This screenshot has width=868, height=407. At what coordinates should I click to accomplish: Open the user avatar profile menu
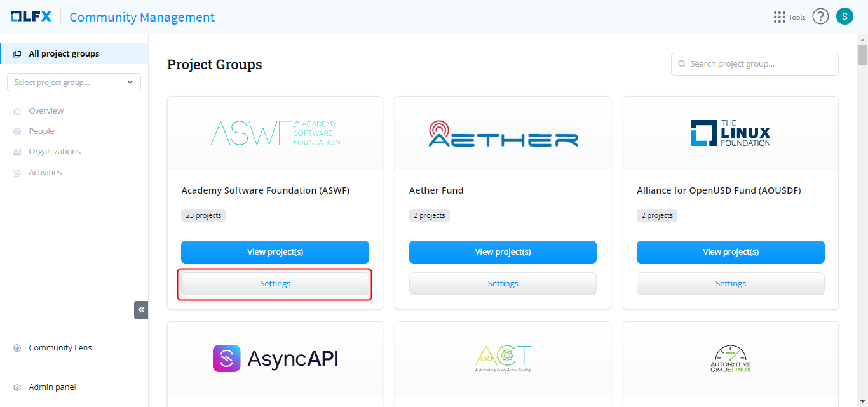(844, 17)
